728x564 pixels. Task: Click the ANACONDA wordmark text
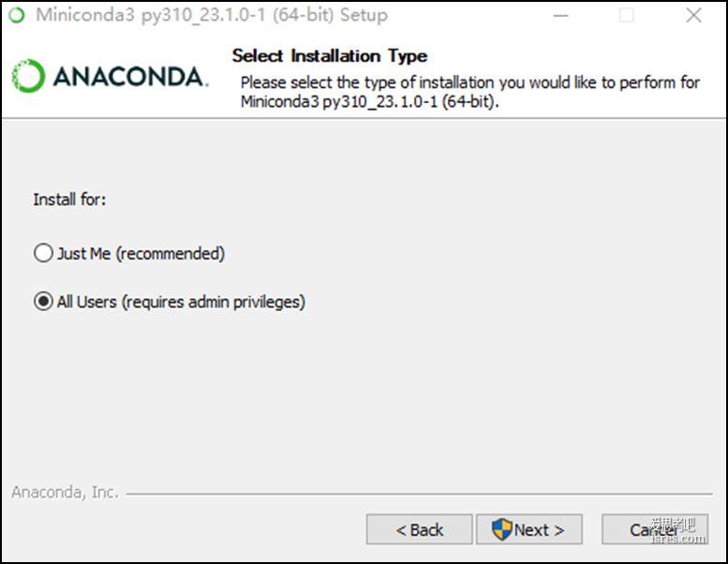pos(130,77)
